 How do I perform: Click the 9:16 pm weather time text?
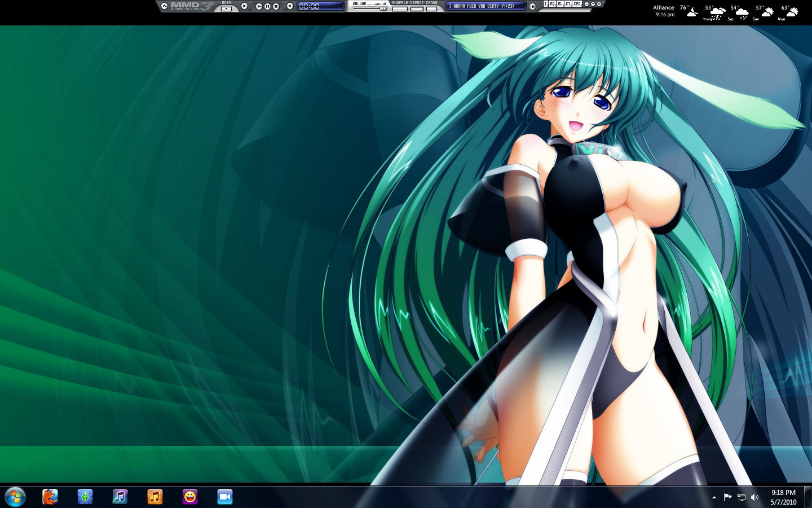665,15
